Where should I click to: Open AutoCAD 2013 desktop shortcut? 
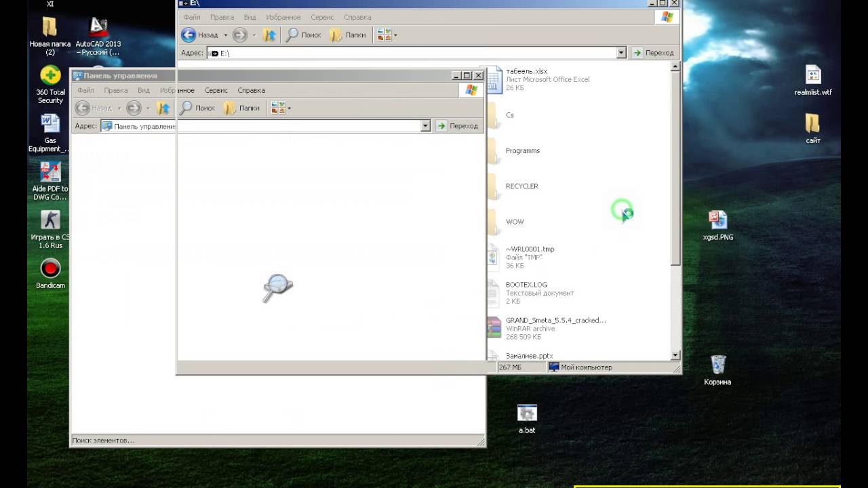[x=98, y=37]
